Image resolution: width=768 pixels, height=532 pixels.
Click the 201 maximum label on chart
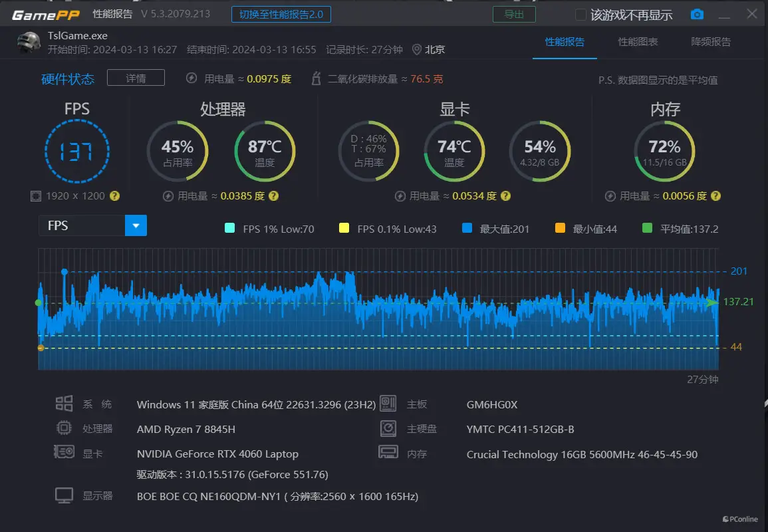(x=739, y=271)
